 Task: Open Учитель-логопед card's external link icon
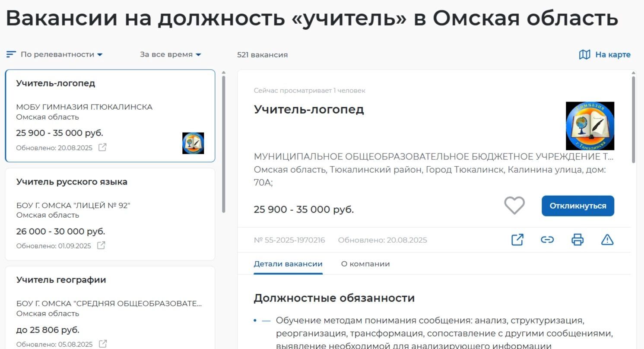102,147
